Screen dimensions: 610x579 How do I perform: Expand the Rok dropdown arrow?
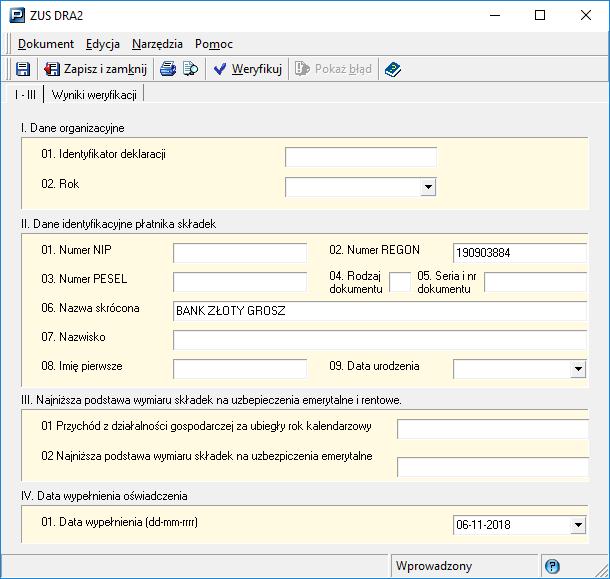428,187
